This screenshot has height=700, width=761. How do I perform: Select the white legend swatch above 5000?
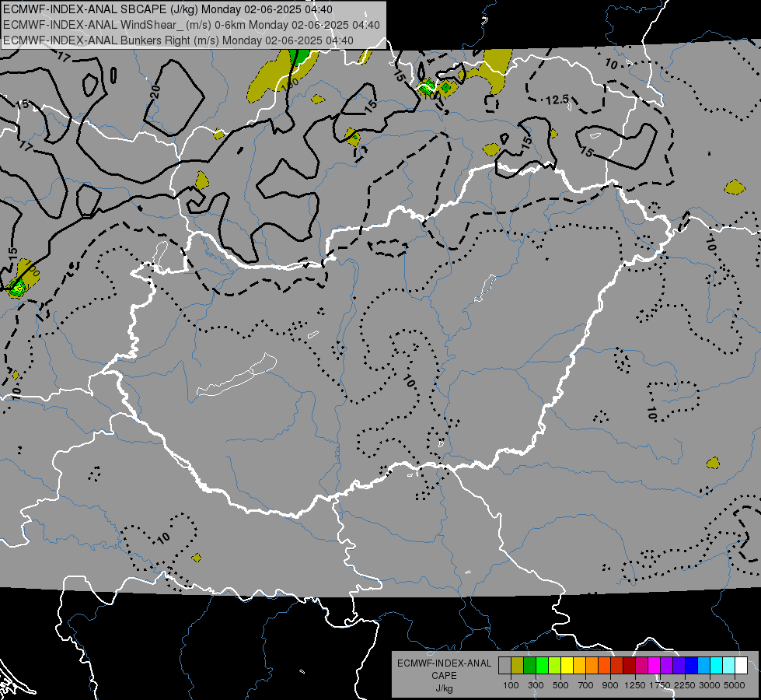click(x=741, y=666)
